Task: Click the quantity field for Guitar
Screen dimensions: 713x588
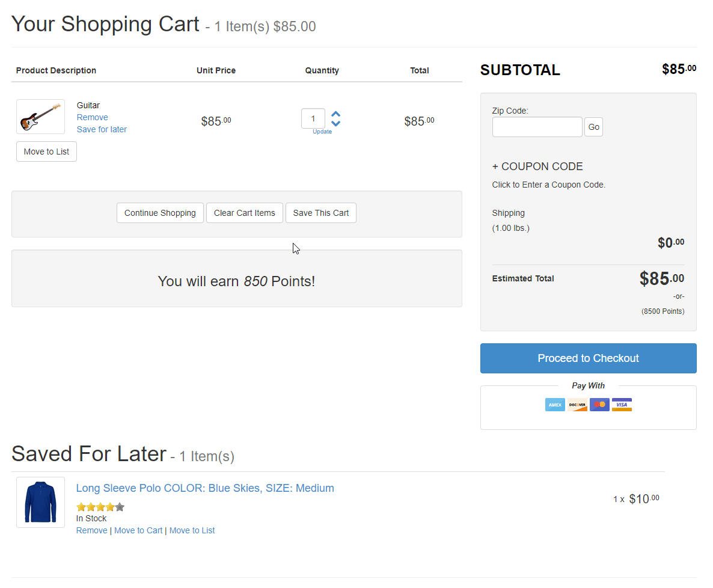Action: [313, 118]
